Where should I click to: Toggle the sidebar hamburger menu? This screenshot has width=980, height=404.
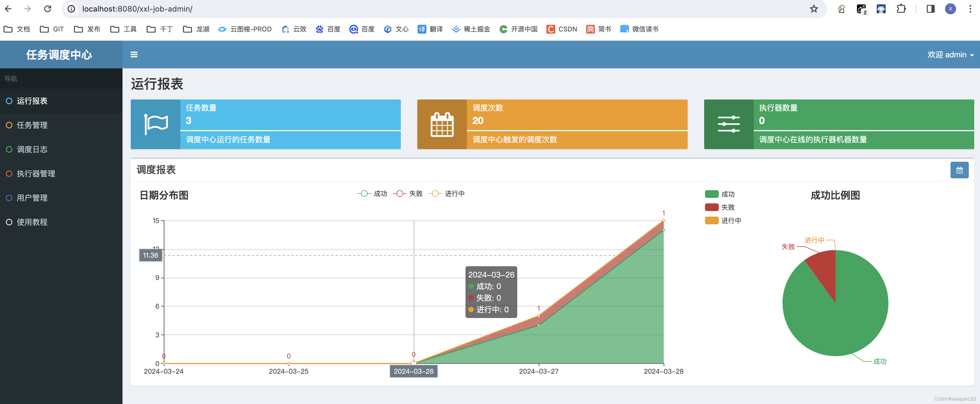tap(134, 55)
